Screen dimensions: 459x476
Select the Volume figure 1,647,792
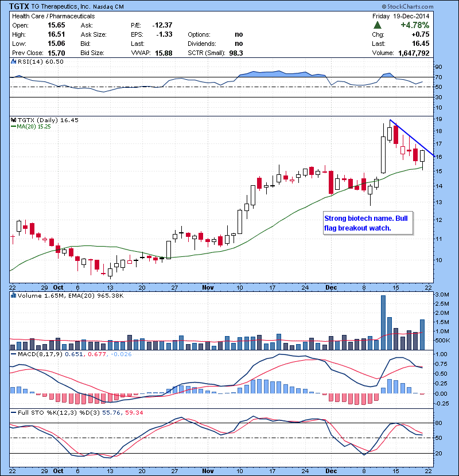coord(414,53)
